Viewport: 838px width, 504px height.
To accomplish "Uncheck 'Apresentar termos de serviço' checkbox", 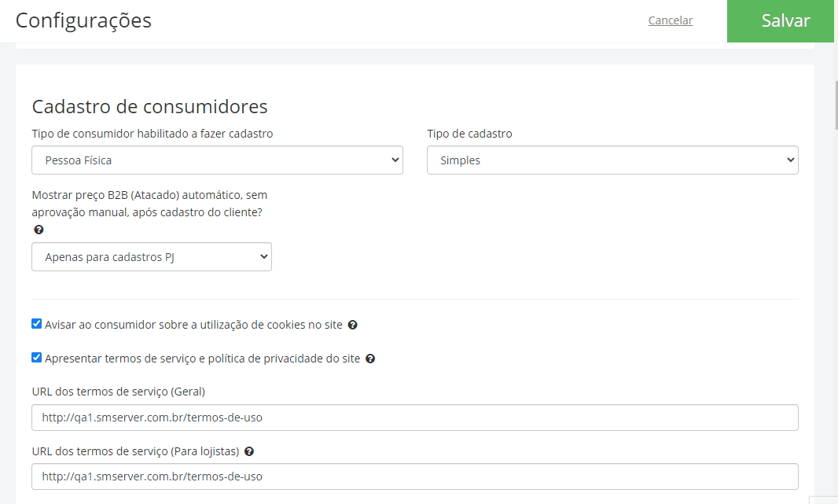I will (x=36, y=357).
